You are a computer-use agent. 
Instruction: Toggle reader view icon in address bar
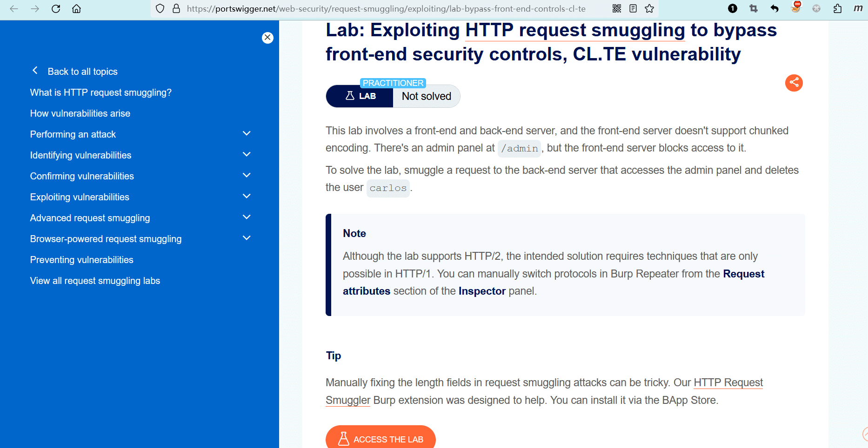click(633, 9)
